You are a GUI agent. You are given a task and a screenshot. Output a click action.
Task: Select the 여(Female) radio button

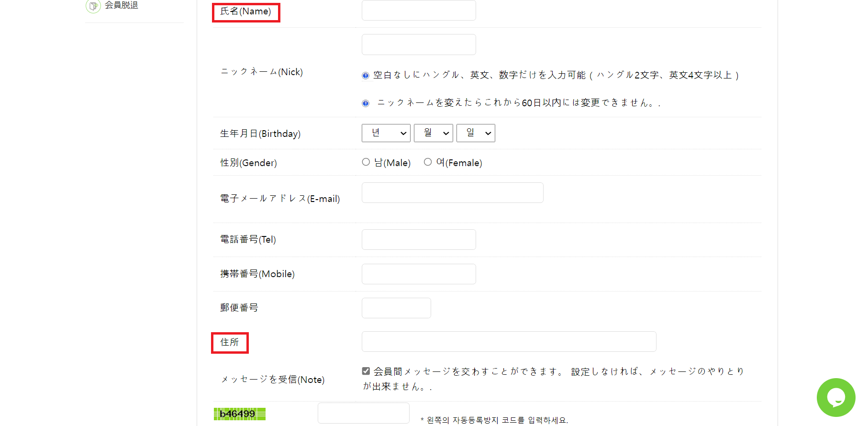coord(428,162)
